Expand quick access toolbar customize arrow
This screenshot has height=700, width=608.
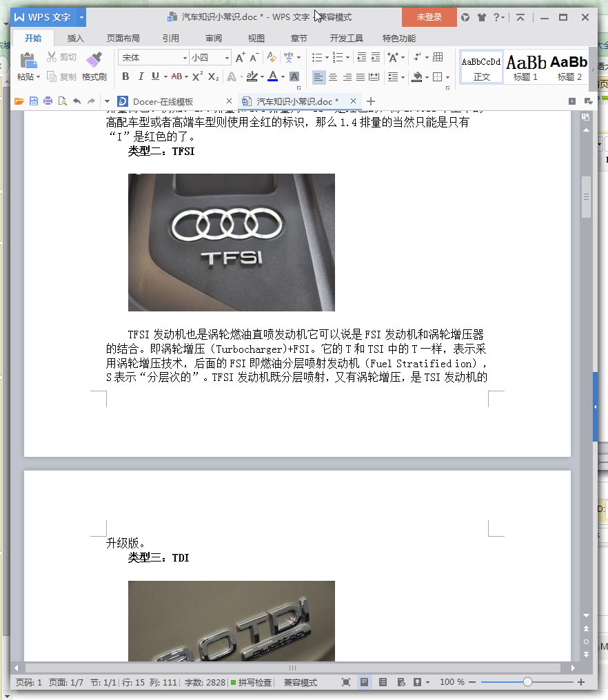[x=108, y=101]
